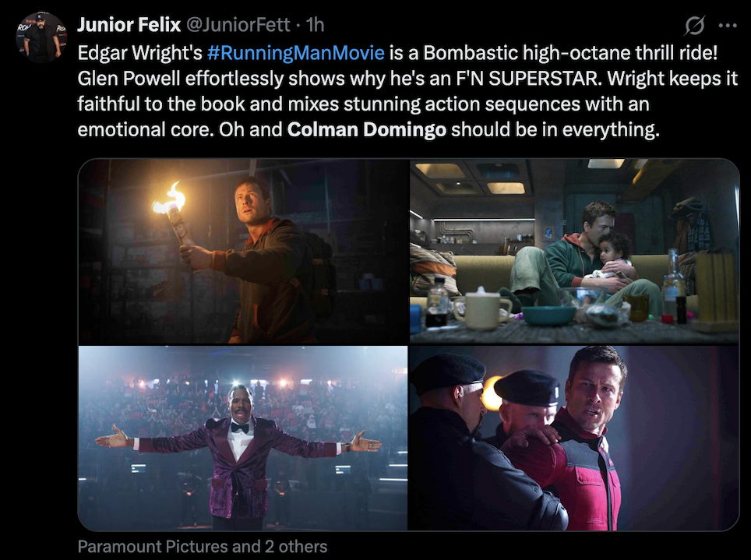The width and height of the screenshot is (751, 560).
Task: View the photo of man hugging baby on couch
Action: coord(574,251)
